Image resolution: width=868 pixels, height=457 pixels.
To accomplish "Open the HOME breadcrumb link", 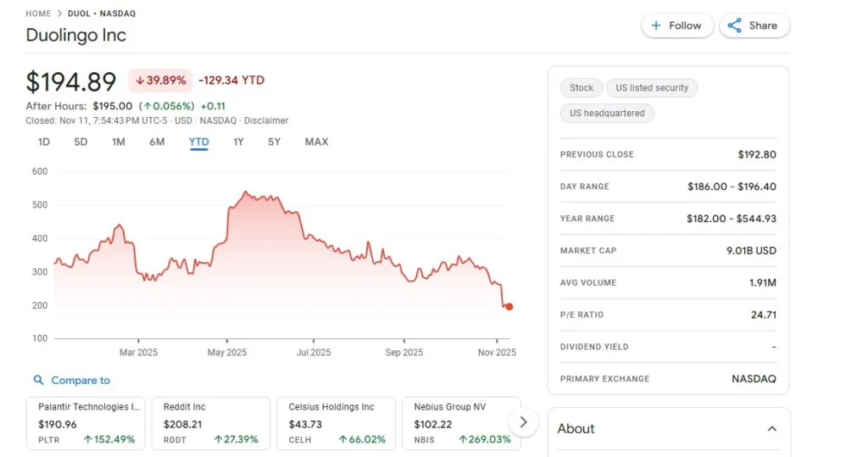I will (38, 14).
